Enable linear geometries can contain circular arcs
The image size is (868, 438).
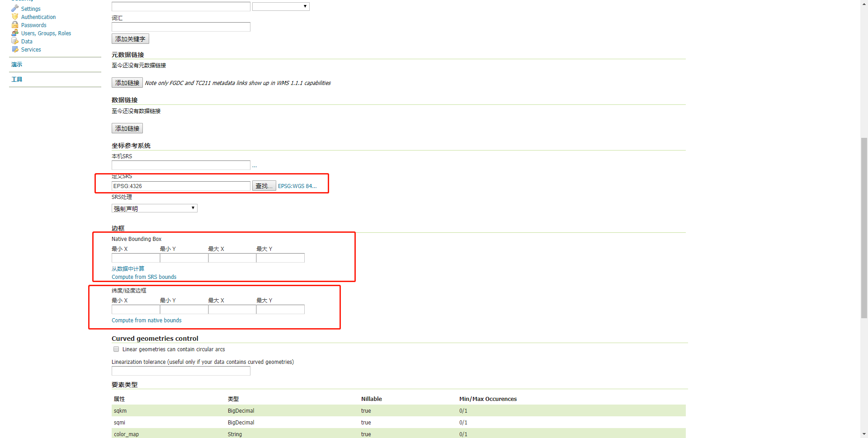(116, 349)
